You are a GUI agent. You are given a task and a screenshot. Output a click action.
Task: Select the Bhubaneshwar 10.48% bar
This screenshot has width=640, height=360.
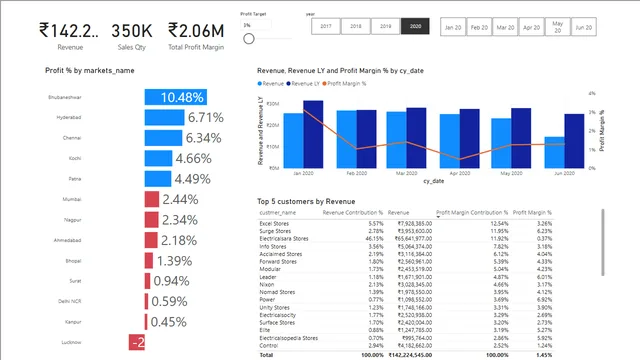(x=176, y=97)
